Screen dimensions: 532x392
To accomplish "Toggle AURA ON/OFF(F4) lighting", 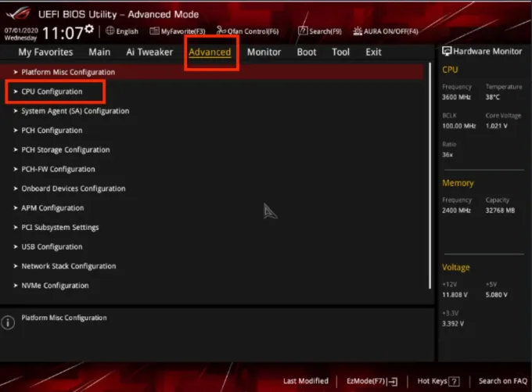I will click(x=358, y=31).
